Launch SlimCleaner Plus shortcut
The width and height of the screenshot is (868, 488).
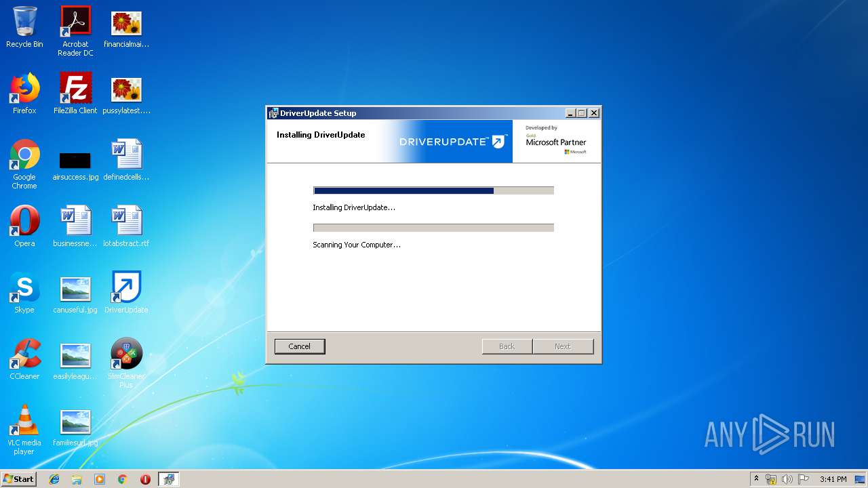point(126,363)
